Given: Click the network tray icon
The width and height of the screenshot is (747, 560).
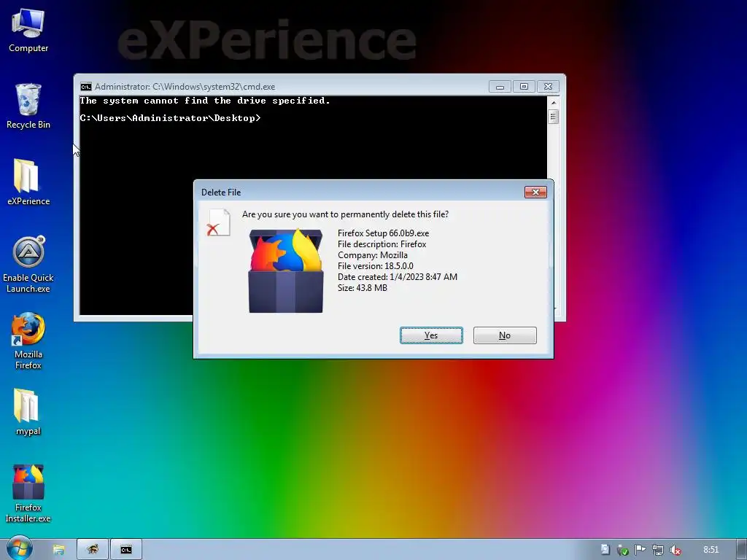Looking at the screenshot, I should tap(657, 550).
